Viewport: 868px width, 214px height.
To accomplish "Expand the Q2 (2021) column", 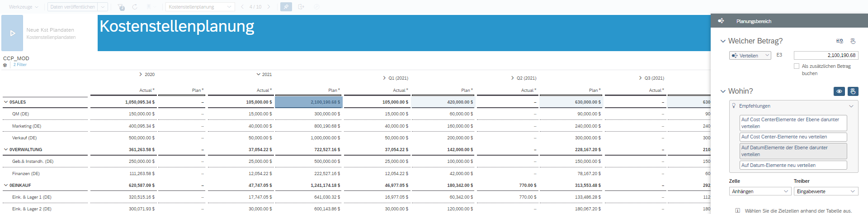I will pyautogui.click(x=513, y=78).
